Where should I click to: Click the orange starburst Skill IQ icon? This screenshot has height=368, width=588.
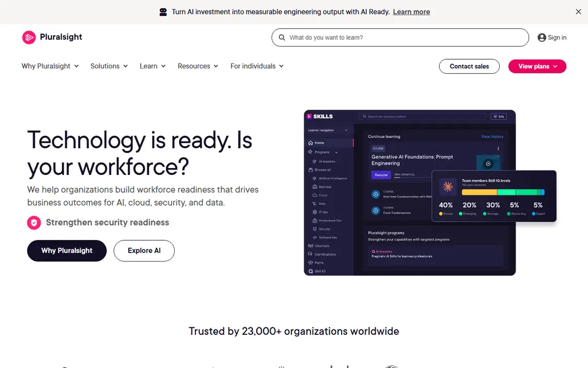coord(448,187)
